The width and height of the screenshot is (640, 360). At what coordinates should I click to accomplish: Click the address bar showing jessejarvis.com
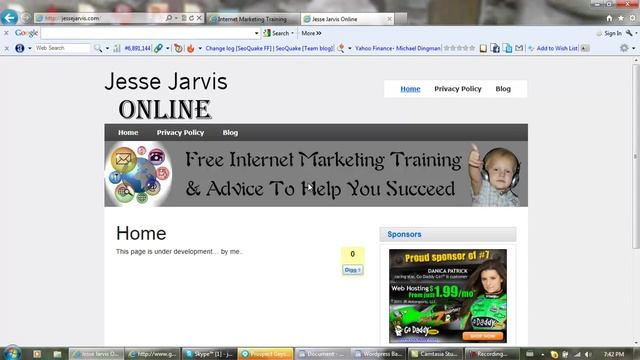[x=100, y=18]
